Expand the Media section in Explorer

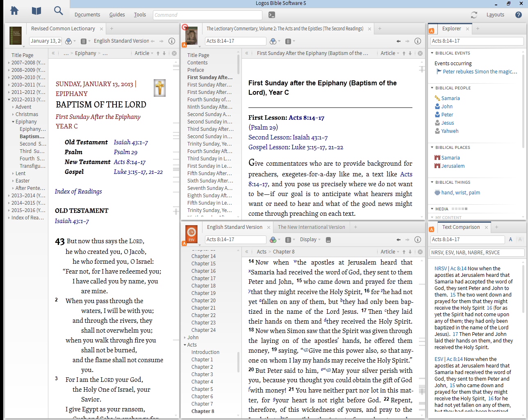click(x=432, y=209)
